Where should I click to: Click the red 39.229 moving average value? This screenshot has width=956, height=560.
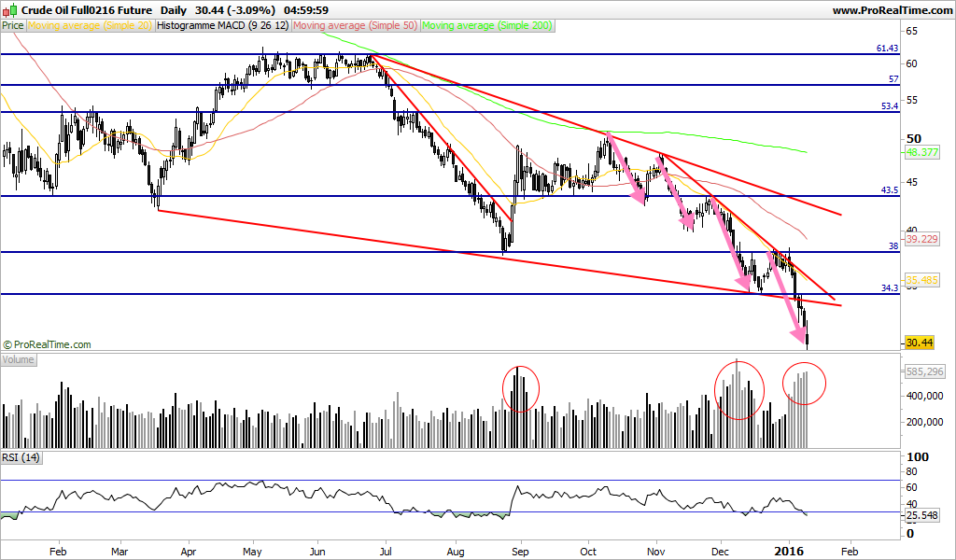921,239
